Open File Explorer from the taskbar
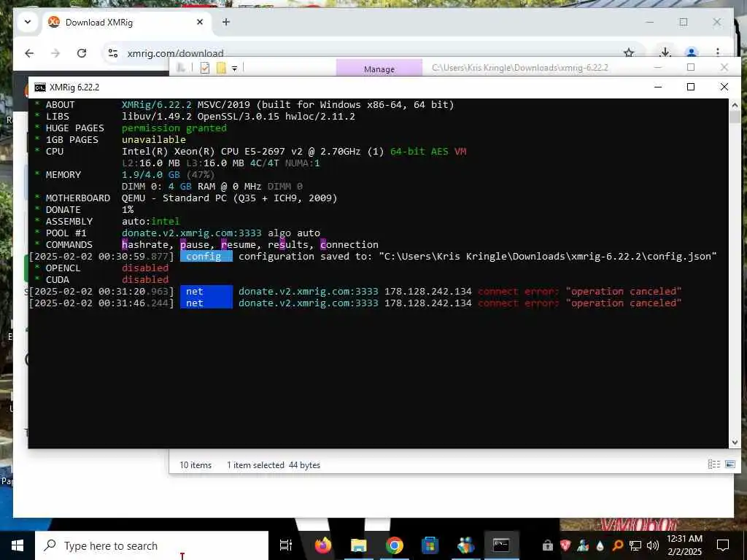The image size is (747, 560). [358, 545]
